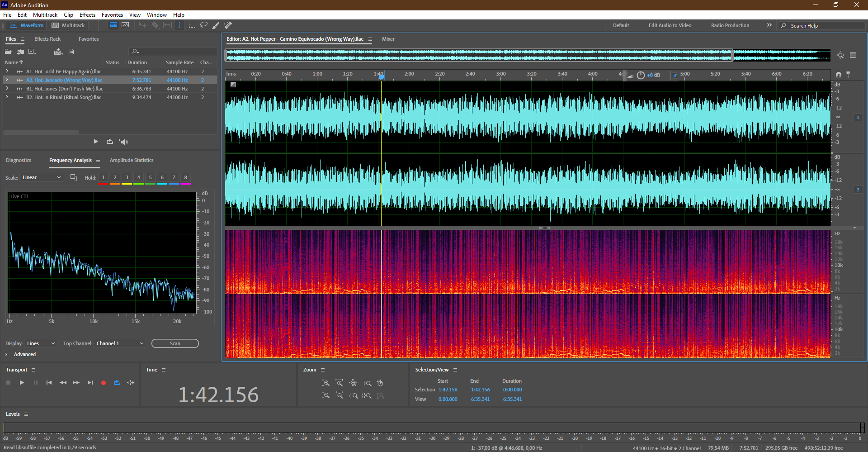
Task: Click the Fast Forward button
Action: pos(76,383)
